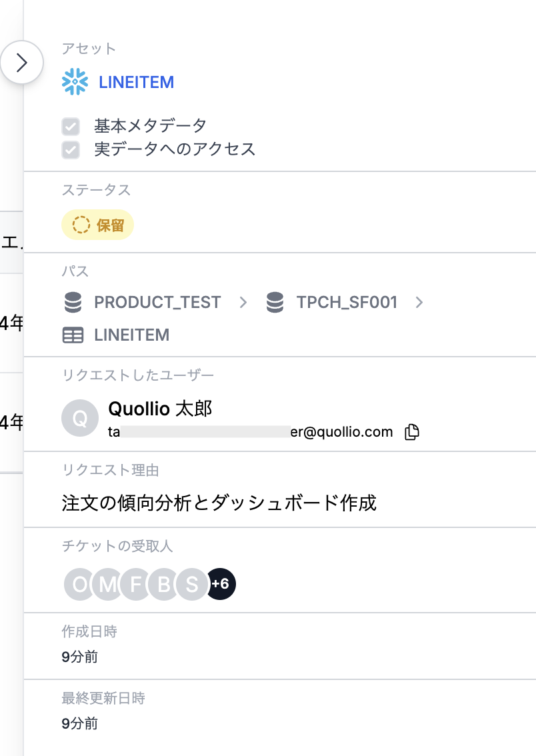Image resolution: width=536 pixels, height=756 pixels.
Task: Show the +6 additional ticket recipients
Action: tap(221, 585)
